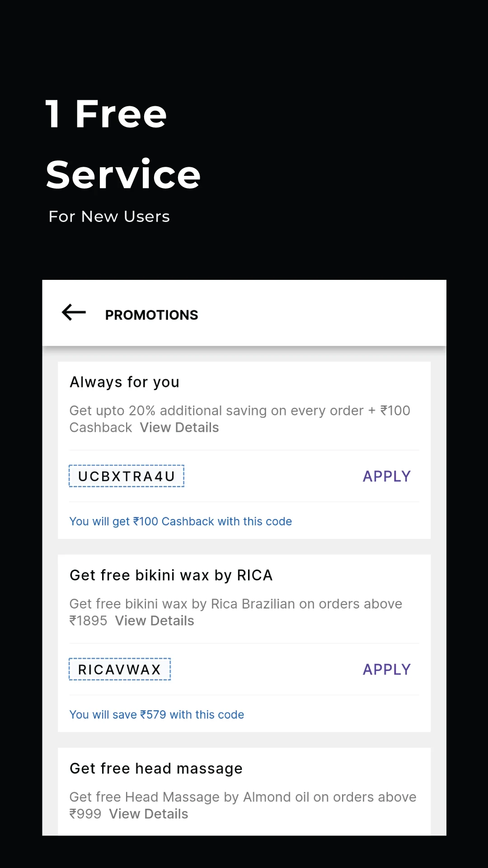The image size is (488, 868).
Task: Select the RICAVWAX coupon code box
Action: [x=120, y=669]
